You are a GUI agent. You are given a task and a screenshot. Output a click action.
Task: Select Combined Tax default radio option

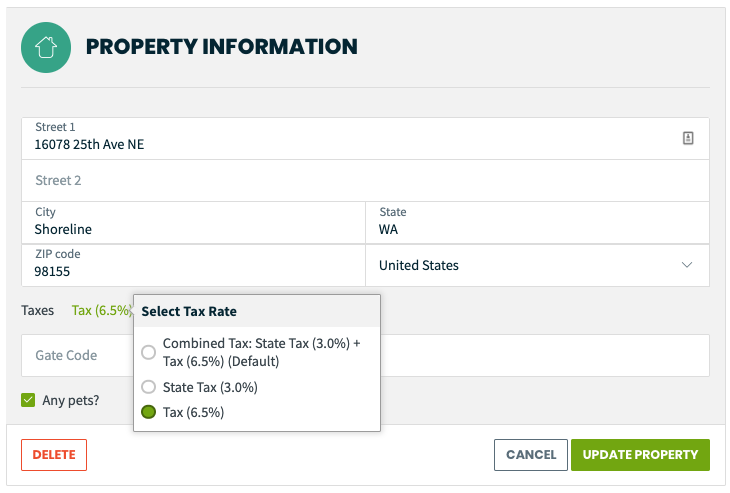click(149, 352)
